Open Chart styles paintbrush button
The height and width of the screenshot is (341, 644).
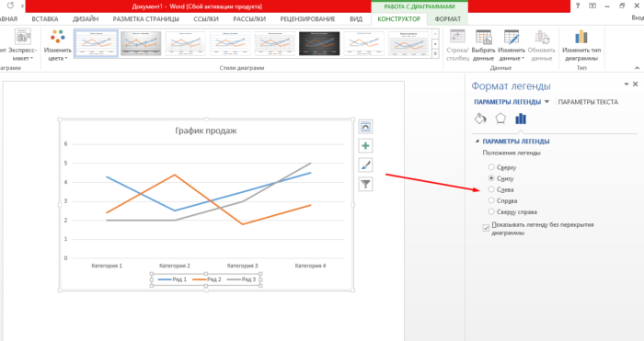coord(365,165)
